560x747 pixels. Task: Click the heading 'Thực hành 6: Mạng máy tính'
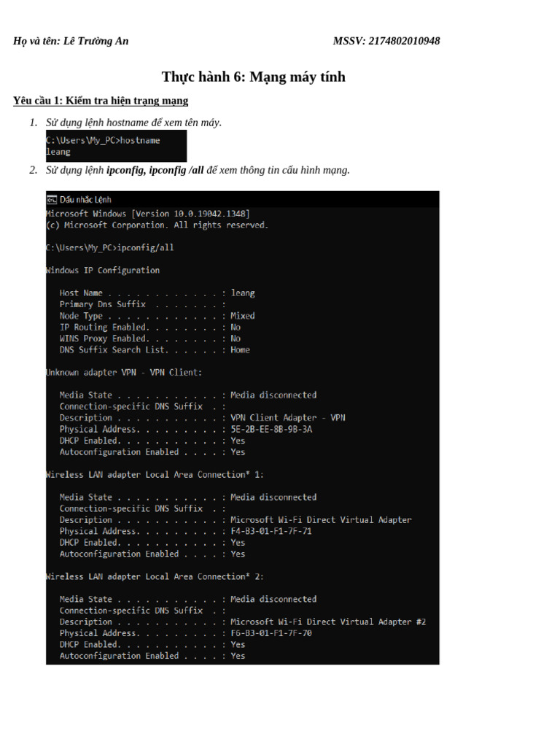point(253,77)
